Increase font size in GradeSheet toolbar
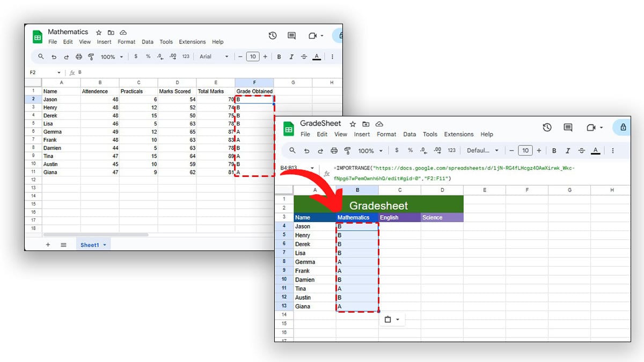Screen dimensions: 644x362 539,151
